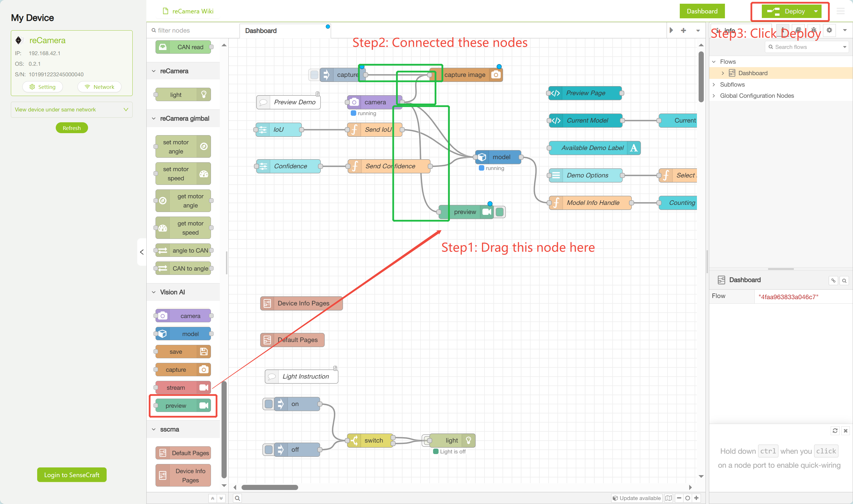
Task: Add a new flow tab with plus icon
Action: (683, 30)
